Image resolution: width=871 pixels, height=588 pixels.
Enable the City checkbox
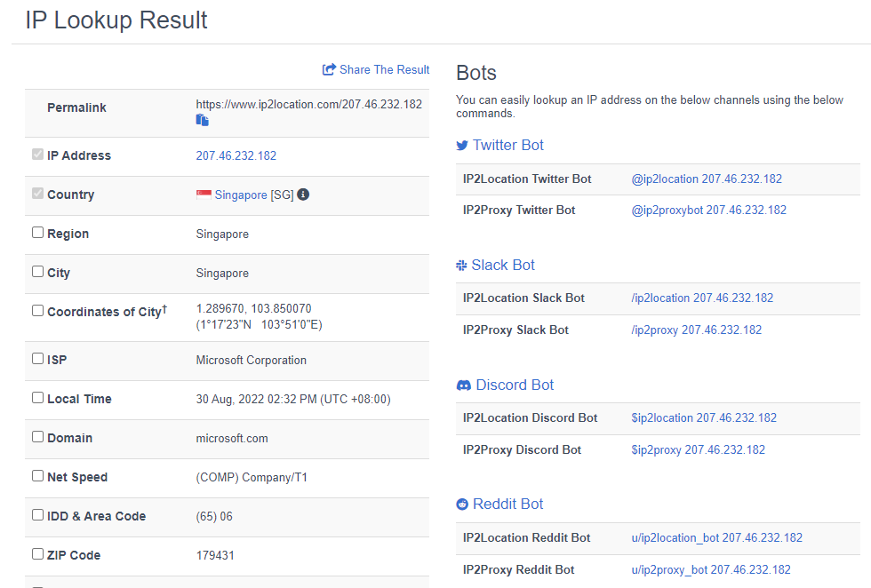[x=37, y=272]
